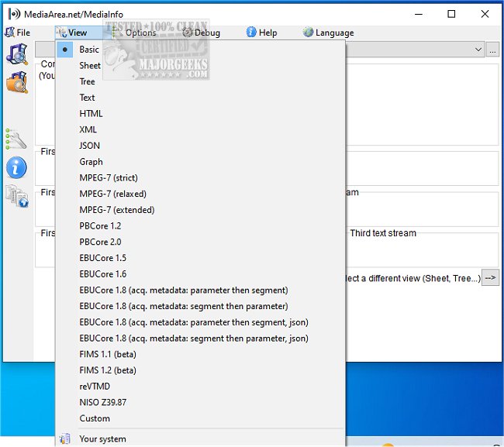504x447 pixels.
Task: Click the browse (...) button
Action: pyautogui.click(x=492, y=50)
